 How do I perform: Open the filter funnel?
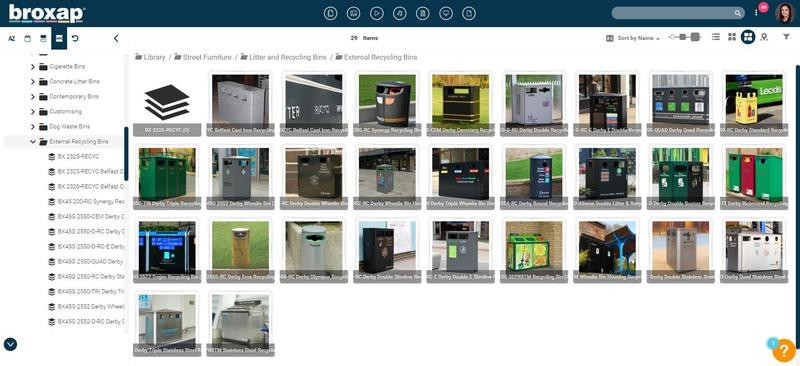point(786,37)
